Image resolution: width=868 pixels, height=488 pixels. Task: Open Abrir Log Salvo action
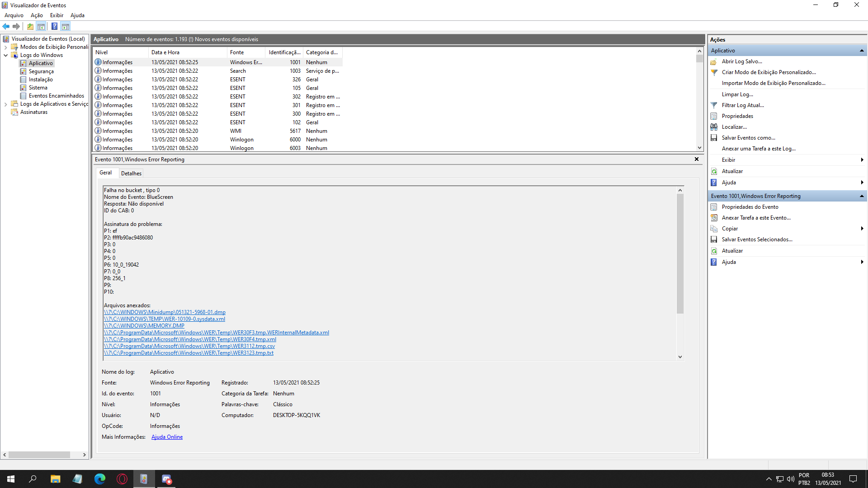[741, 61]
